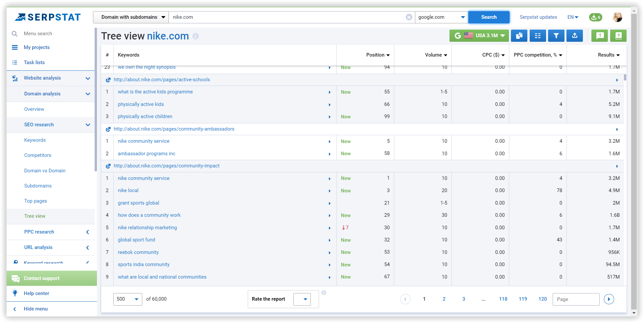Open the 'Domain with subdomains' dropdown
Viewport: 644px width, 323px height.
(x=131, y=17)
